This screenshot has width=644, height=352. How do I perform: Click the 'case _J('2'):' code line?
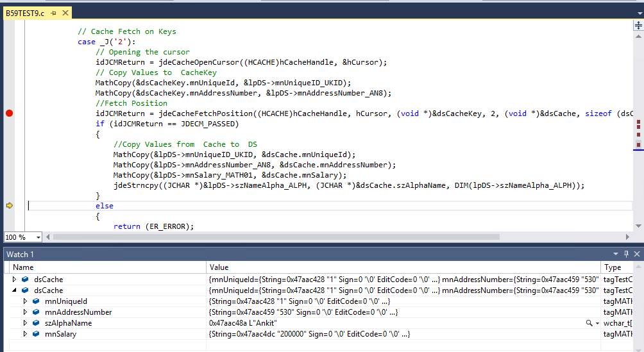106,42
